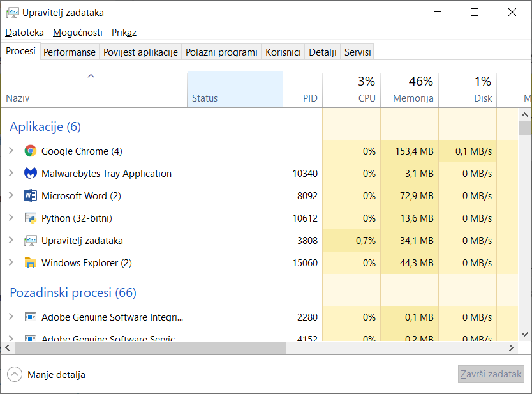Switch to the Polazni programi tab

click(x=221, y=52)
